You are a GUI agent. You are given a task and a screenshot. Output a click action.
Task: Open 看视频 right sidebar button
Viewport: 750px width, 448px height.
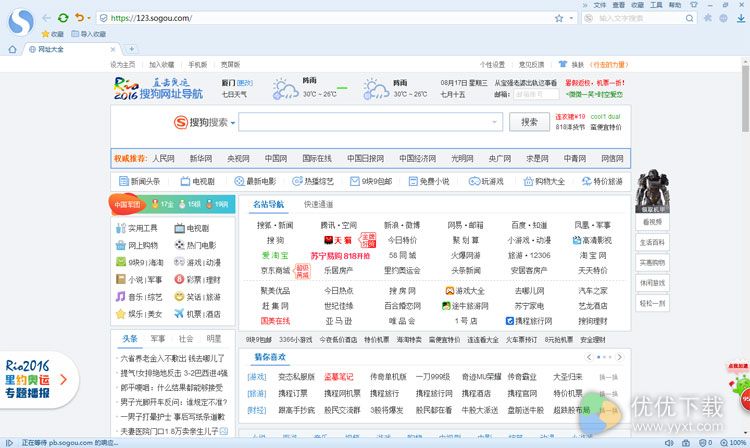[x=652, y=222]
